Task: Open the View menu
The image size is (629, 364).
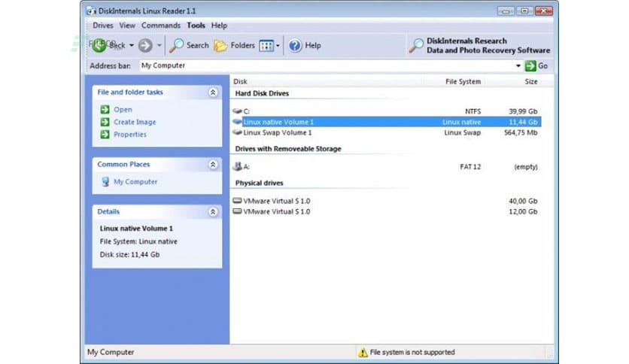Action: point(127,26)
